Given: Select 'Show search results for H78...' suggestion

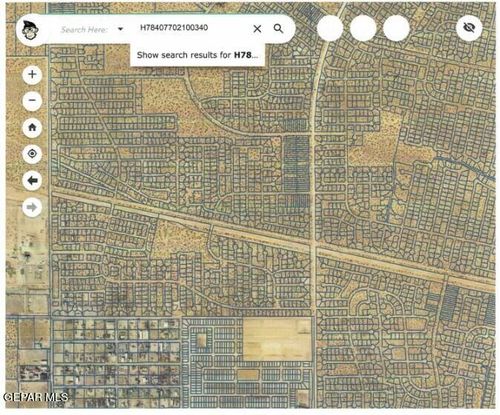Looking at the screenshot, I should pos(197,55).
